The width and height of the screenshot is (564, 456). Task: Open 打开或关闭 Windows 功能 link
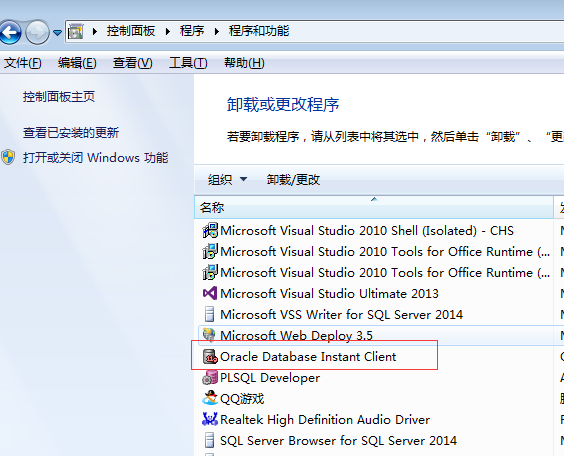coord(96,158)
